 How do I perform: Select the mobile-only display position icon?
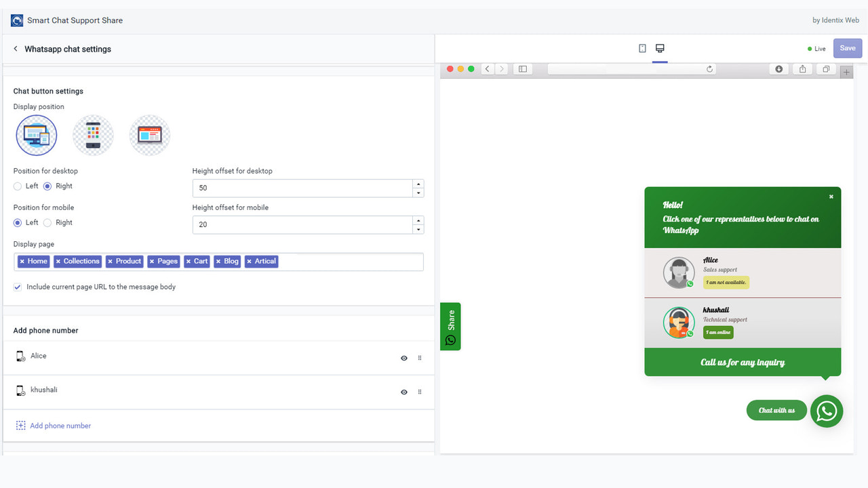pyautogui.click(x=93, y=135)
